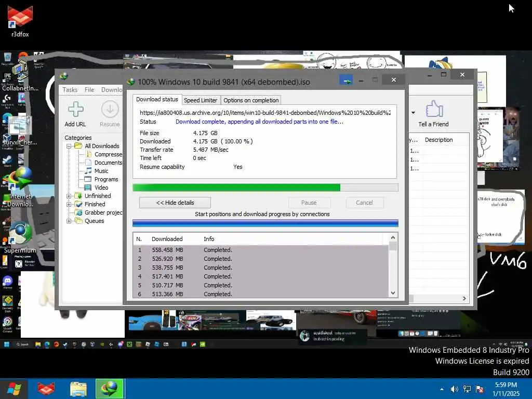Minimize the download progress dialog
Image resolution: width=532 pixels, height=399 pixels.
pos(361,81)
